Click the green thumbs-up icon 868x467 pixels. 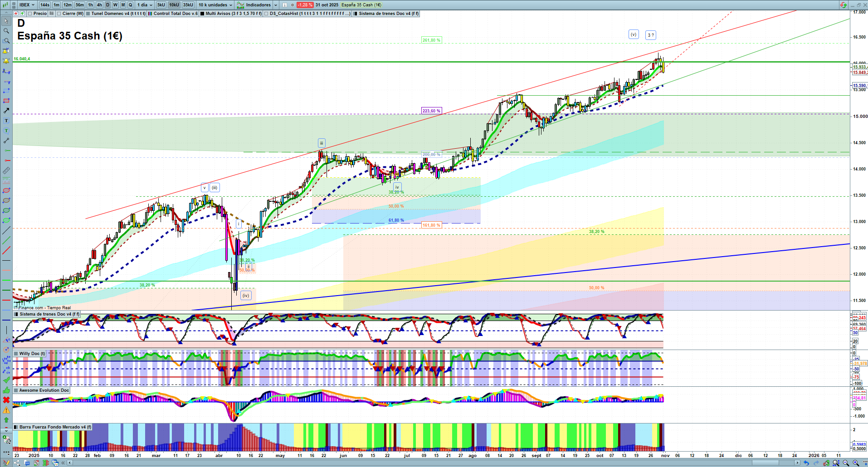click(6, 390)
